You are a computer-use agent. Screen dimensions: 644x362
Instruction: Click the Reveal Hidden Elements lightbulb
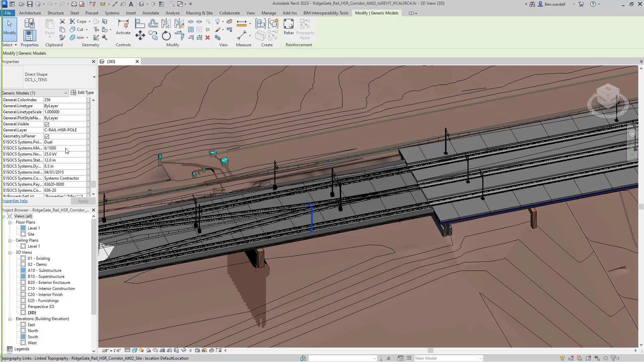191,350
